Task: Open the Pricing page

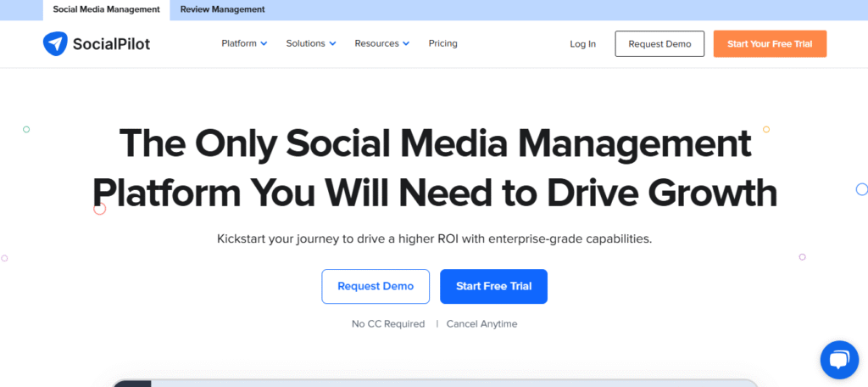Action: click(x=442, y=43)
